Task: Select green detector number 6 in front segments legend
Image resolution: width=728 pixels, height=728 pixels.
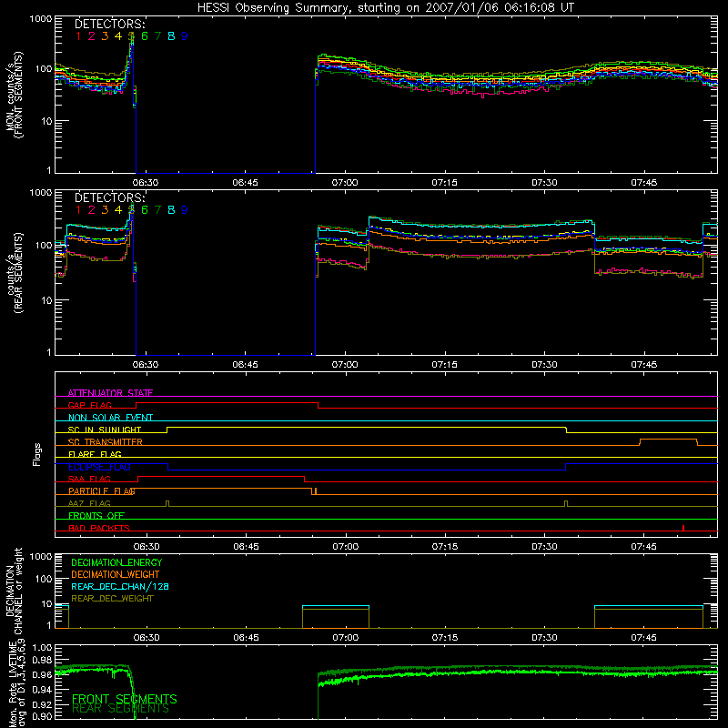Action: (145, 36)
